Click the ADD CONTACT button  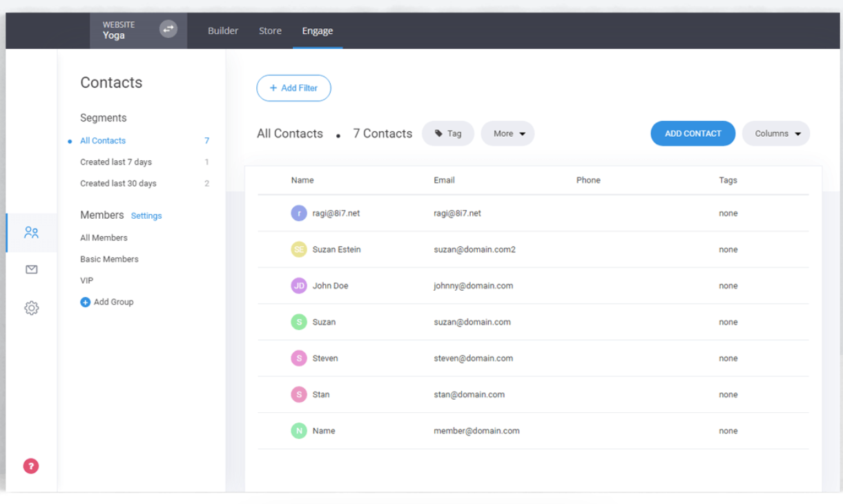click(x=692, y=133)
